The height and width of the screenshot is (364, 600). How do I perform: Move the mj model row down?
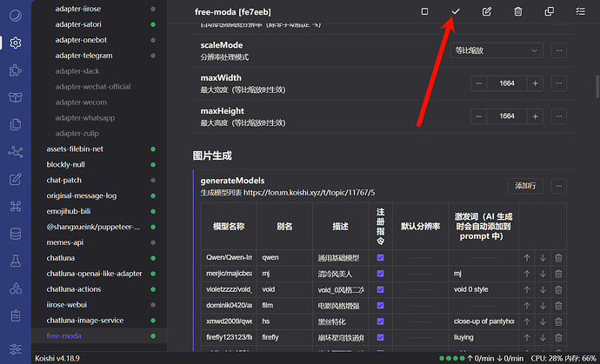coord(543,274)
